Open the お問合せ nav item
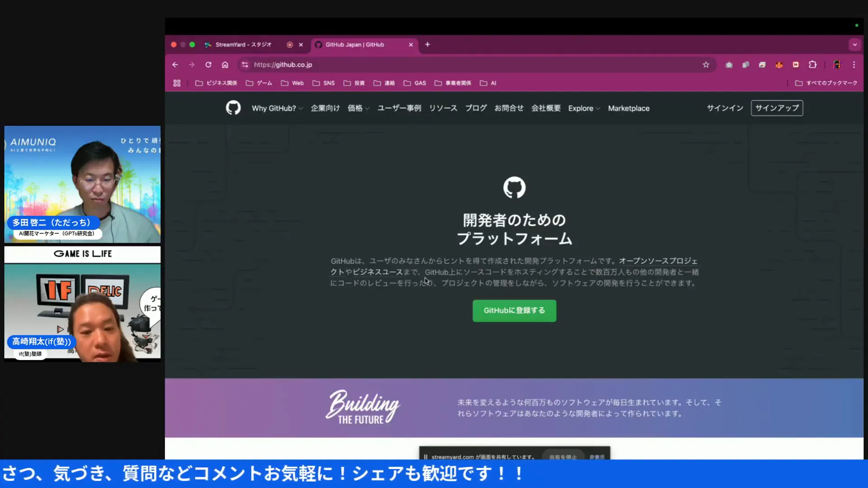The height and width of the screenshot is (488, 868). coord(509,108)
